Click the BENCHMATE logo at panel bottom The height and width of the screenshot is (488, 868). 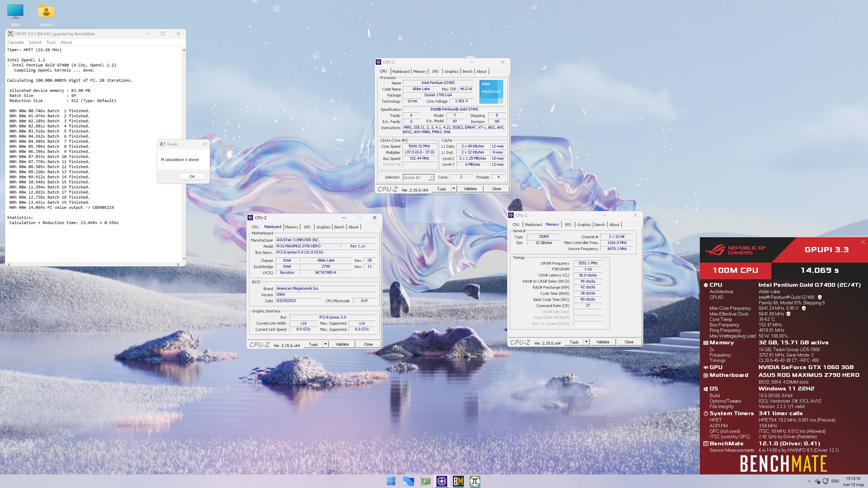784,464
